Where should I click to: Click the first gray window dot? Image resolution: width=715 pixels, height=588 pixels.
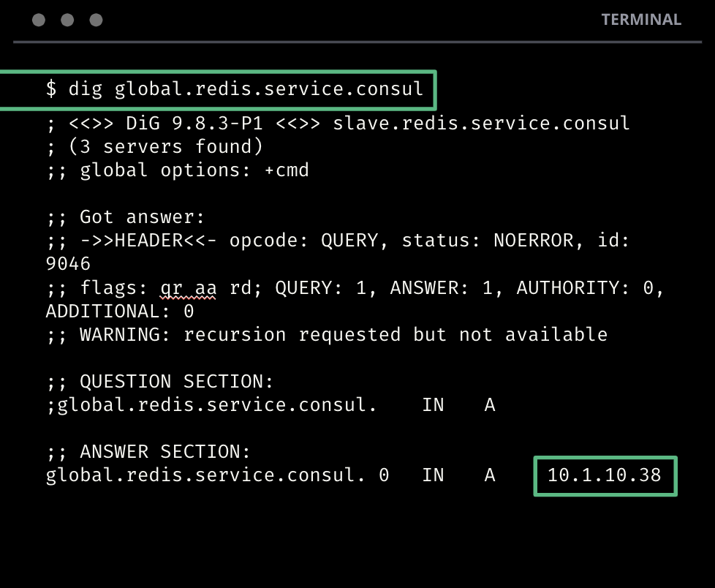click(39, 20)
